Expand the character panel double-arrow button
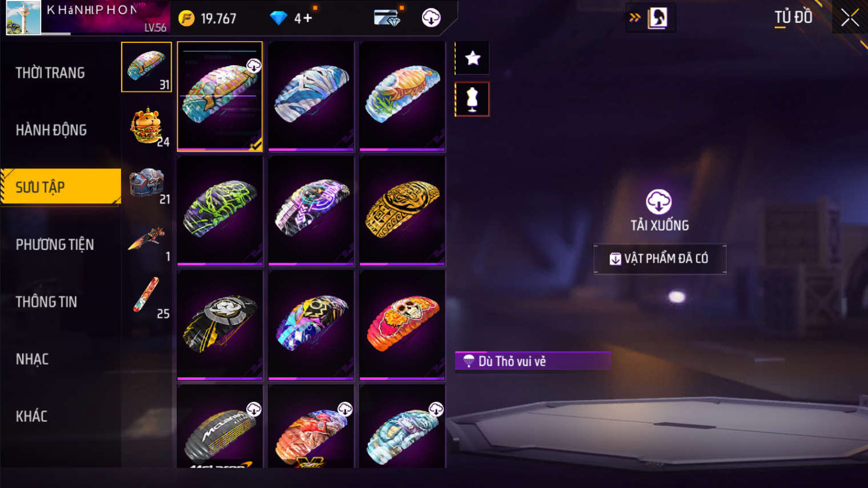 point(634,18)
